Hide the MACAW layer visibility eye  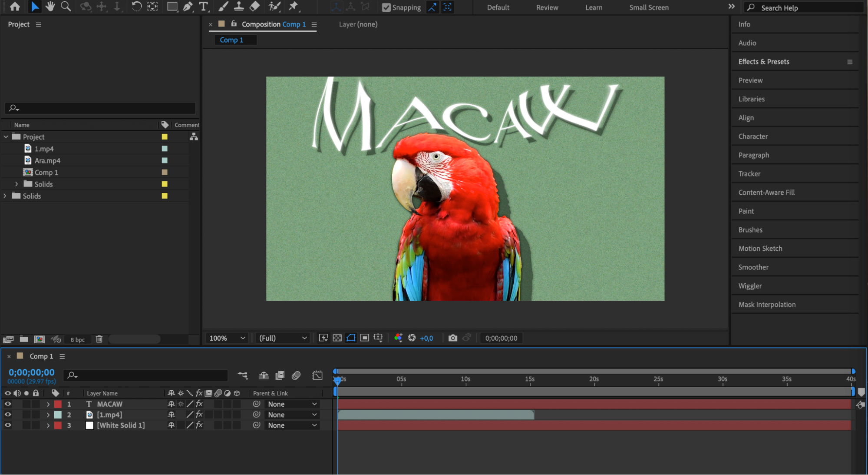pos(8,404)
